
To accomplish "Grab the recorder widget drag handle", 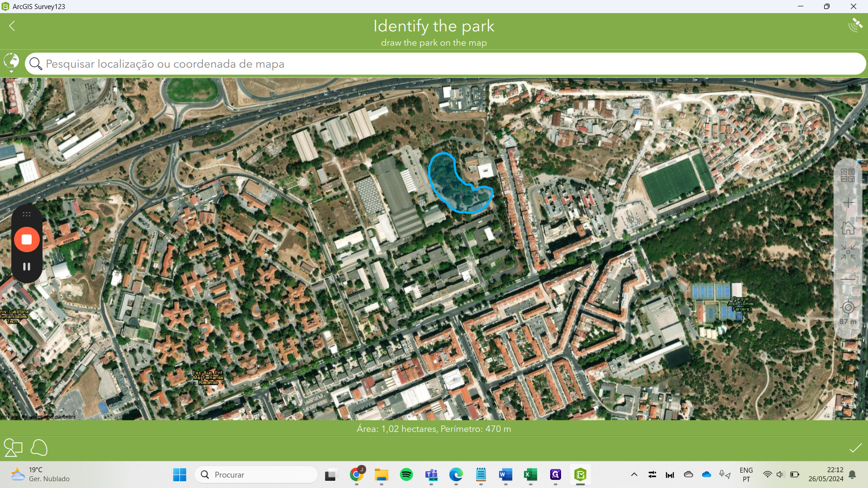I will pos(27,214).
